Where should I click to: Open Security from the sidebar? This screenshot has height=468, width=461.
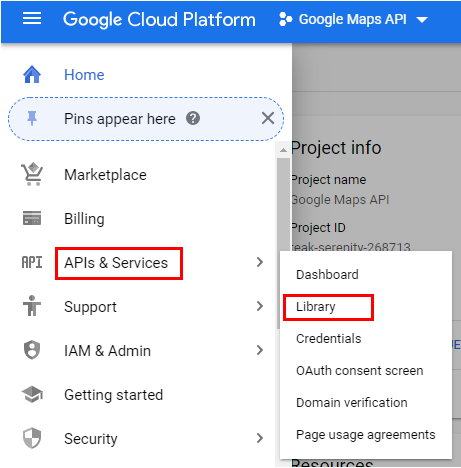[91, 439]
